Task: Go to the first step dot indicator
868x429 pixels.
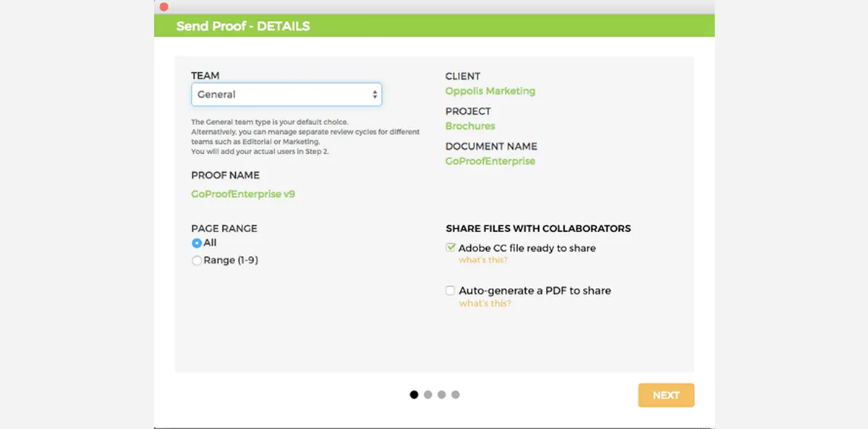Action: pyautogui.click(x=414, y=394)
